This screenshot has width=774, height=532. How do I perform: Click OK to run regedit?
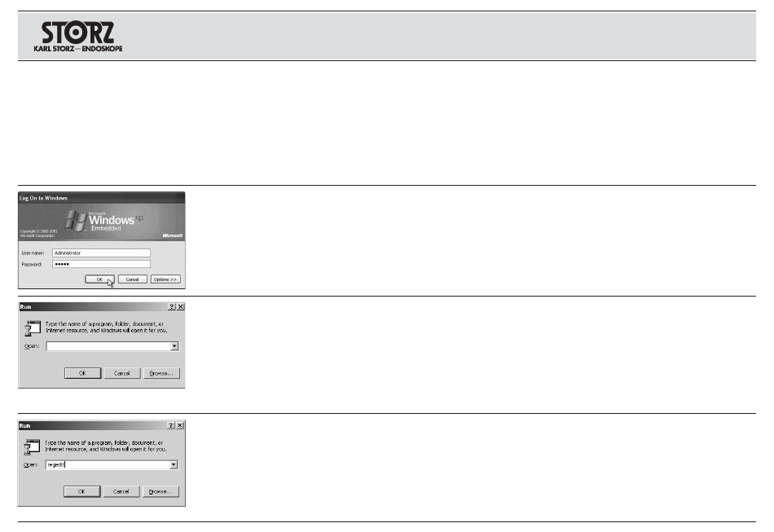82,491
